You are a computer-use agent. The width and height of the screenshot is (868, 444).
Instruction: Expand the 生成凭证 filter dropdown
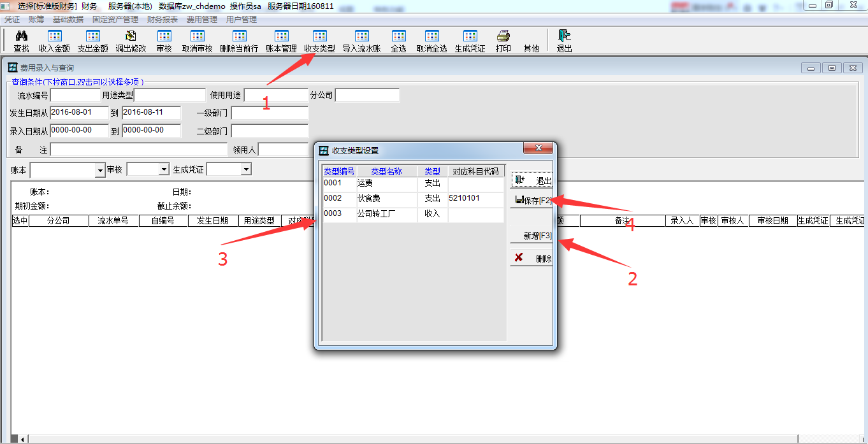click(246, 169)
